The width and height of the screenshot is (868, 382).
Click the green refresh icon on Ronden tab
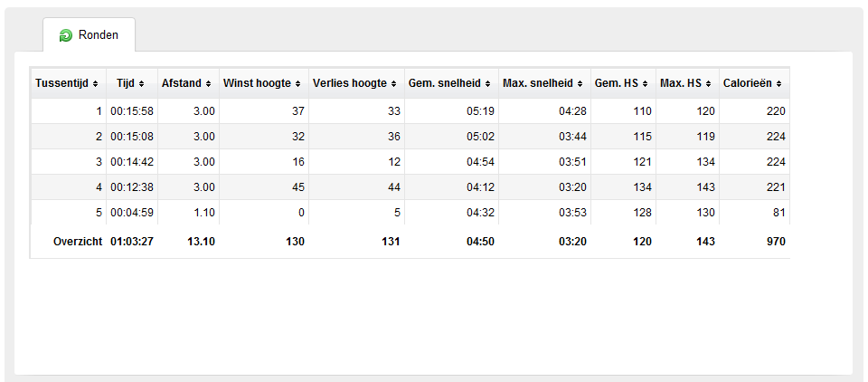tap(65, 36)
